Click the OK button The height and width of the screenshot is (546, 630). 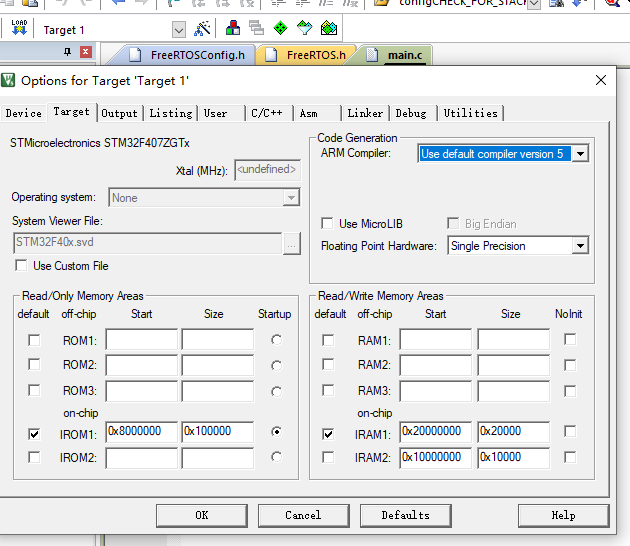click(202, 515)
